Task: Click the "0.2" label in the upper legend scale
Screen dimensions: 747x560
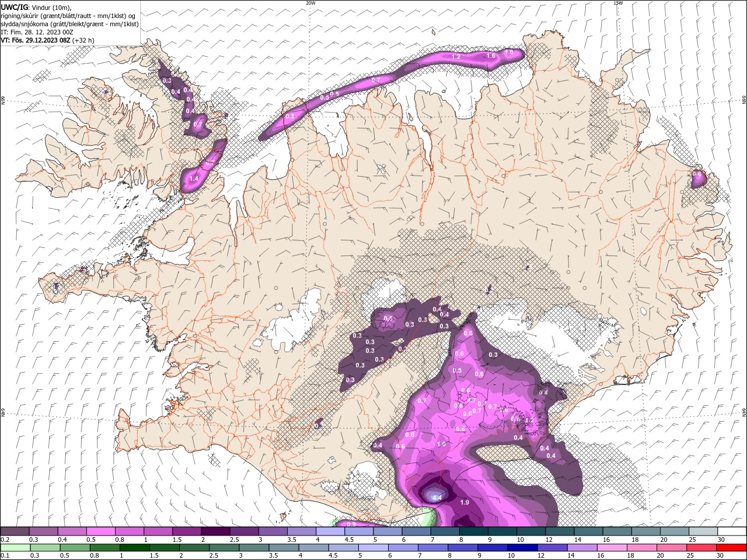Action: pyautogui.click(x=4, y=540)
